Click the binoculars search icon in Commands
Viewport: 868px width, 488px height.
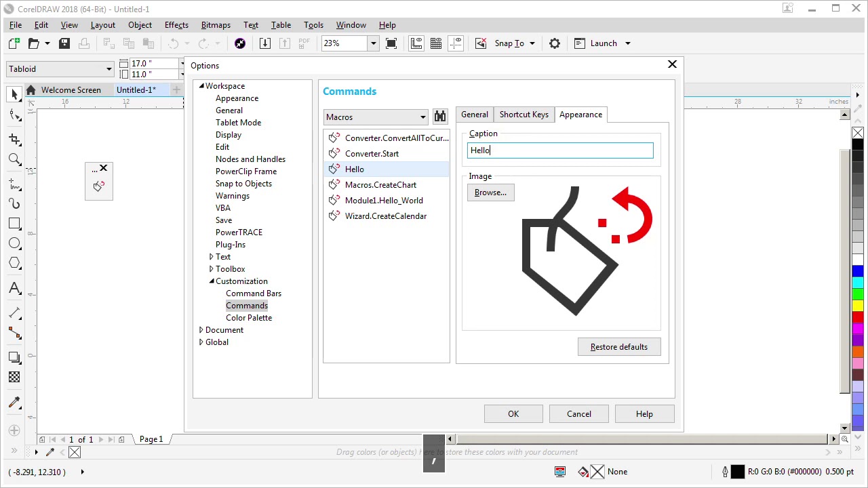[x=440, y=117]
